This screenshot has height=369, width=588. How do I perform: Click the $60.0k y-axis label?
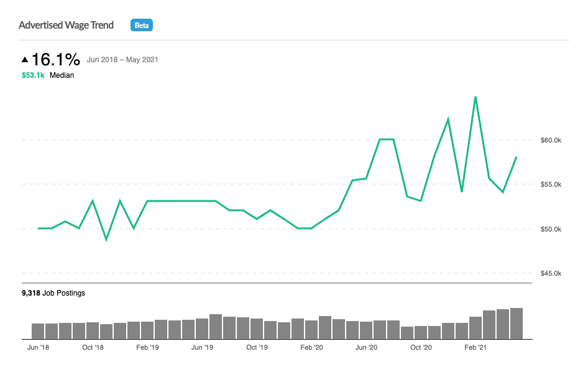pyautogui.click(x=550, y=141)
